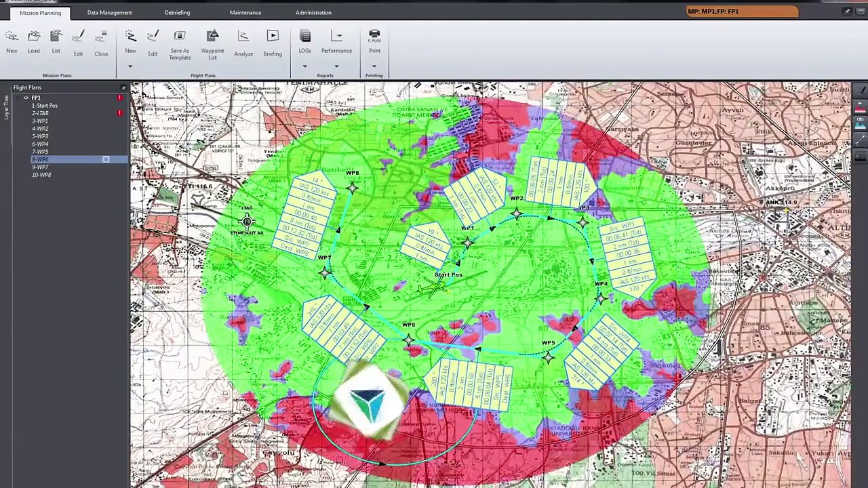Click the WP7 waypoint marker on map

325,272
